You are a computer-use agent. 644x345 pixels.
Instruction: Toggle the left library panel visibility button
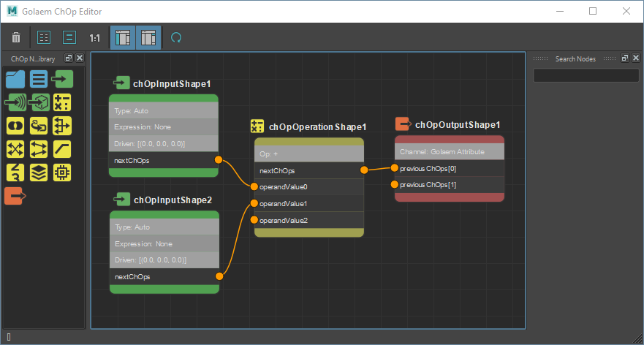123,38
